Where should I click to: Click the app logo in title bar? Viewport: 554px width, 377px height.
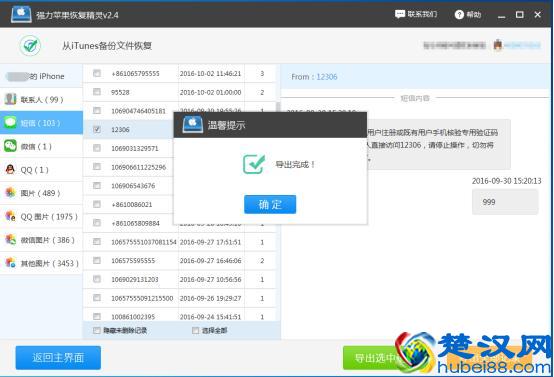tap(21, 14)
